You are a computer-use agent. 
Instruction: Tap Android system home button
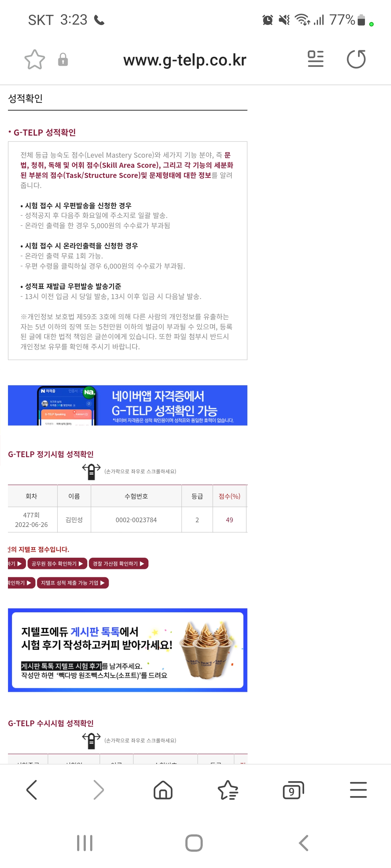(x=194, y=843)
